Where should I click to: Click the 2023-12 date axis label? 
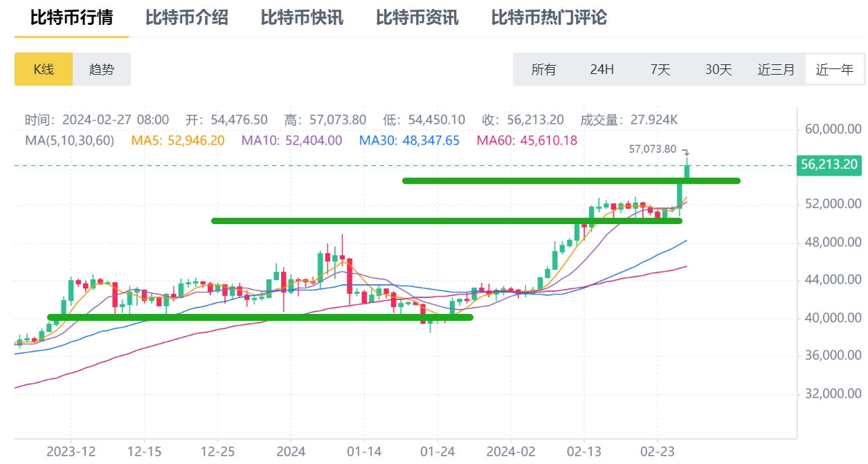(x=71, y=452)
